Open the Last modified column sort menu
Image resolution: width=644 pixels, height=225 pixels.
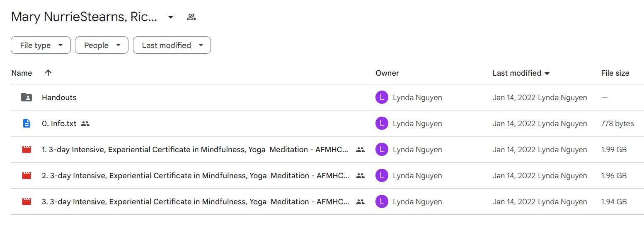[521, 73]
